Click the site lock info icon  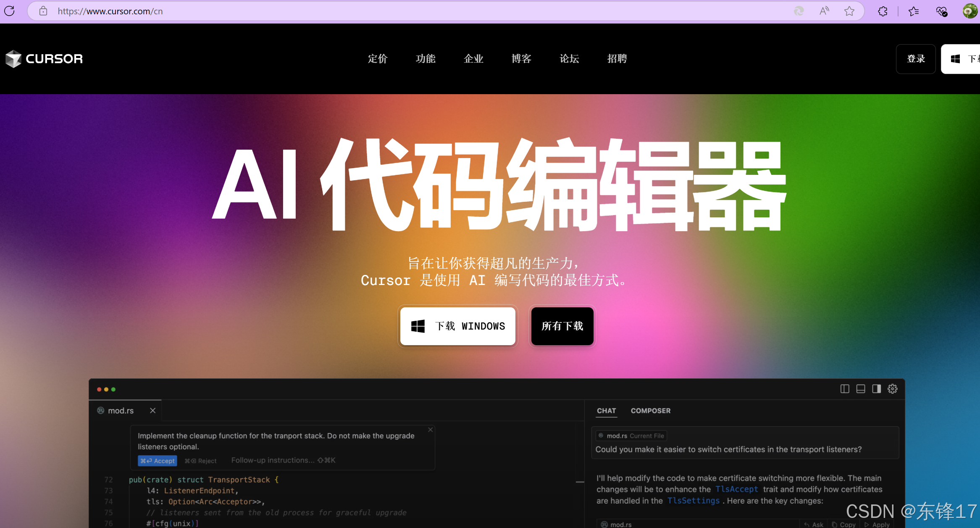pyautogui.click(x=43, y=11)
